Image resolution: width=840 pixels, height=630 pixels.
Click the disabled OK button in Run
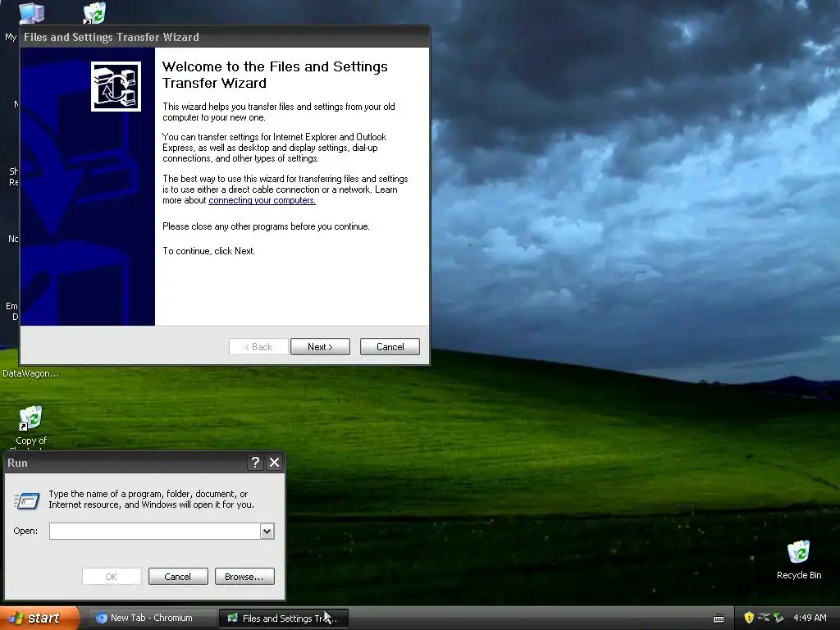pyautogui.click(x=112, y=577)
